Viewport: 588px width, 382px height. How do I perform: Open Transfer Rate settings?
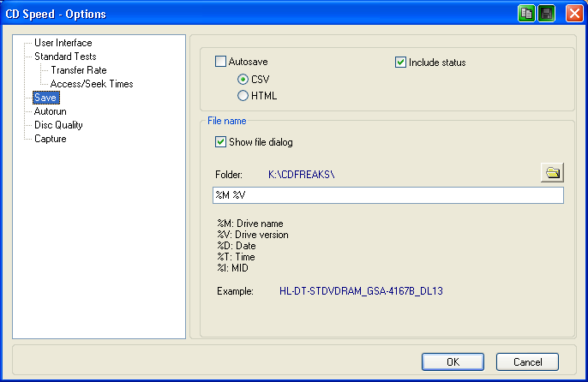(x=78, y=70)
